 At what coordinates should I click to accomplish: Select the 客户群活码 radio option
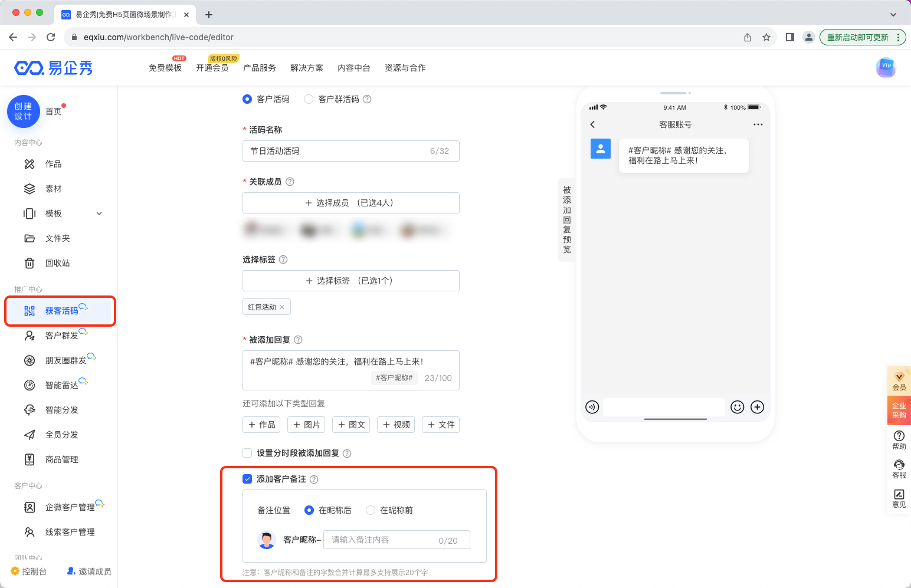(x=309, y=99)
